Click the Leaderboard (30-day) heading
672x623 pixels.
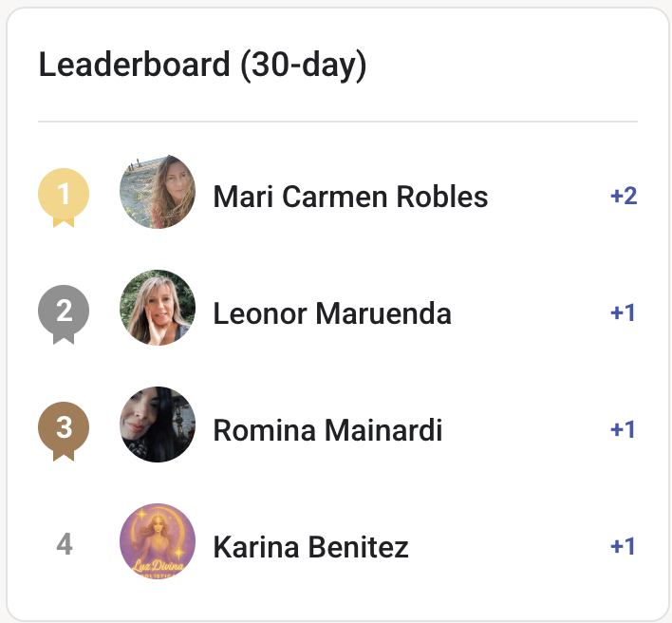202,66
